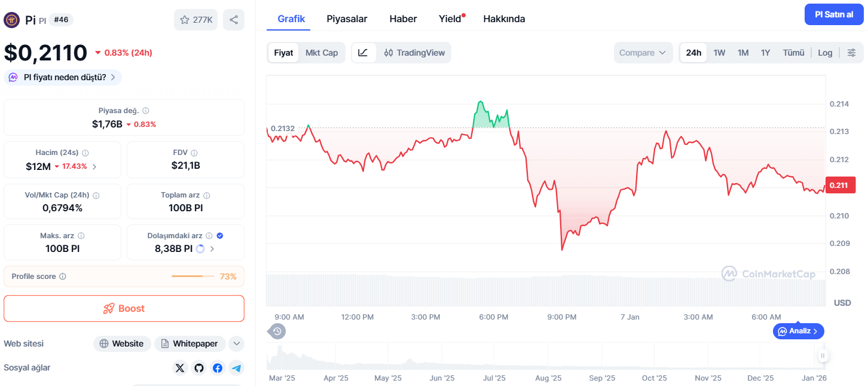Click the 0,6794% Vol/Mkt Cap value

(62, 208)
